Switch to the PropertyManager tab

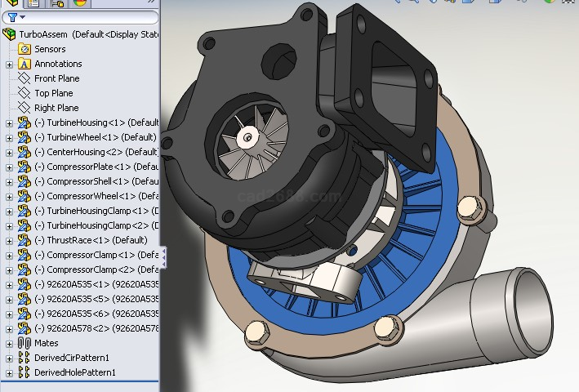35,2
